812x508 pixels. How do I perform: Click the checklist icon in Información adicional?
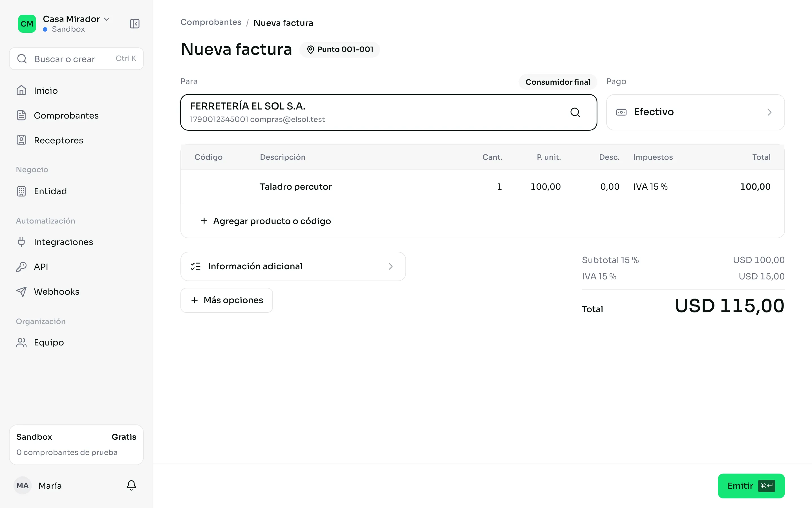[x=196, y=266]
